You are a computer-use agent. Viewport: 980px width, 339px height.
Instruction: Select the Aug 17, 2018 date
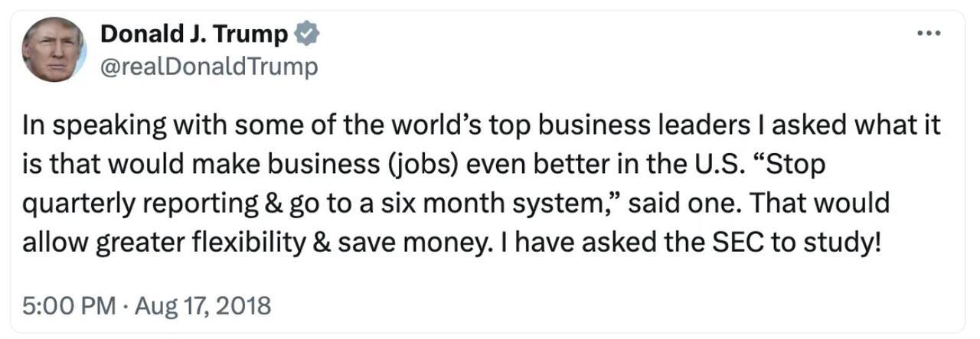(201, 306)
